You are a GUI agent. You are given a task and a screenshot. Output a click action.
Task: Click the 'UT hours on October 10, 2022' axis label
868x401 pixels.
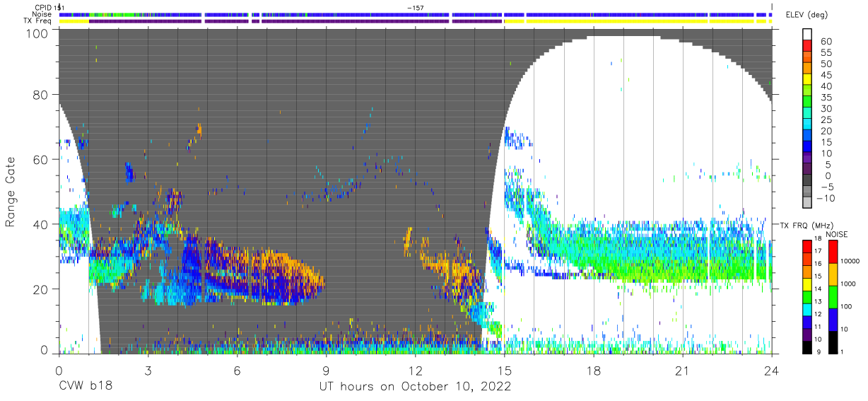point(414,386)
